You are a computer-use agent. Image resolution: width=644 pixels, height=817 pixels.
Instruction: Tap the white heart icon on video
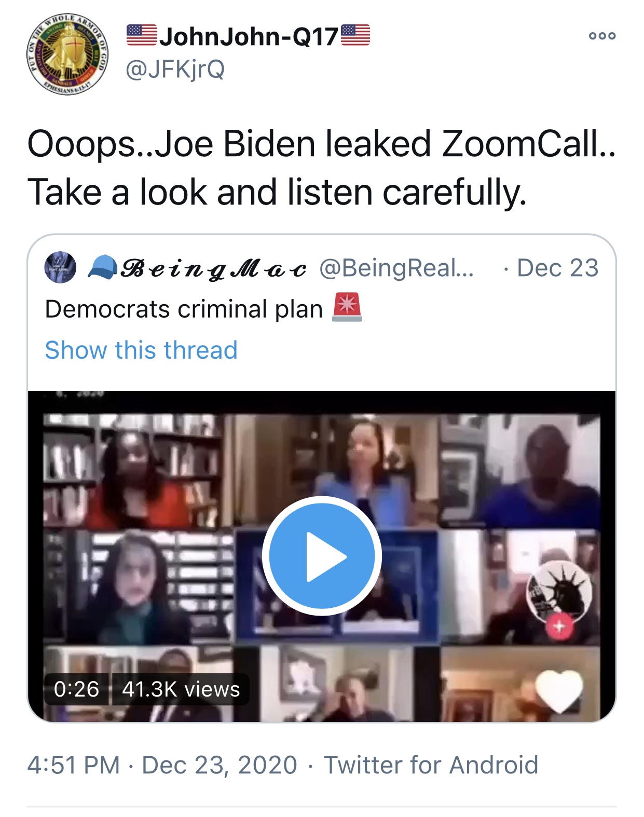559,690
